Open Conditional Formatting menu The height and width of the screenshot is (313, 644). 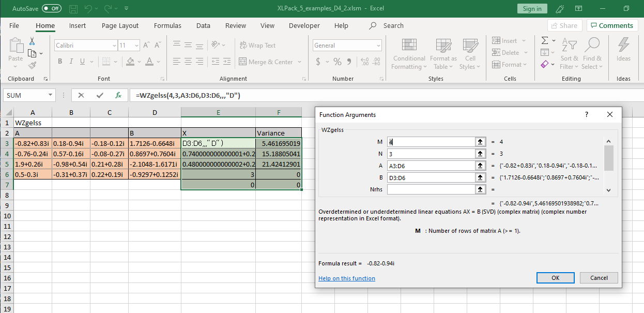[x=409, y=53]
